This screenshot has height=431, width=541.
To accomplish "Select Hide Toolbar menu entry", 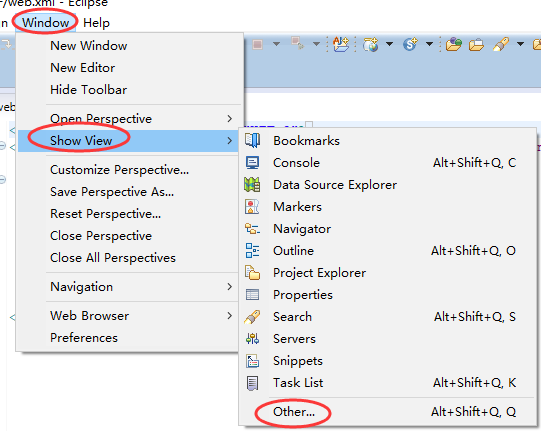I will (88, 90).
